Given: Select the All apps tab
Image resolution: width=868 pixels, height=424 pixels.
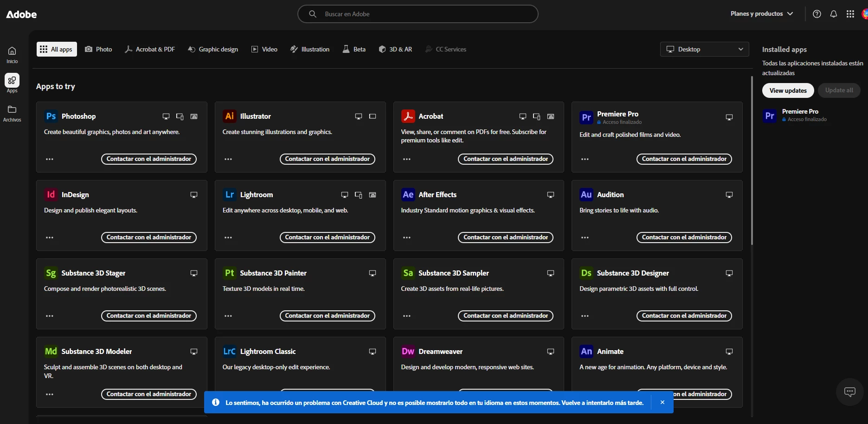Looking at the screenshot, I should click(56, 49).
